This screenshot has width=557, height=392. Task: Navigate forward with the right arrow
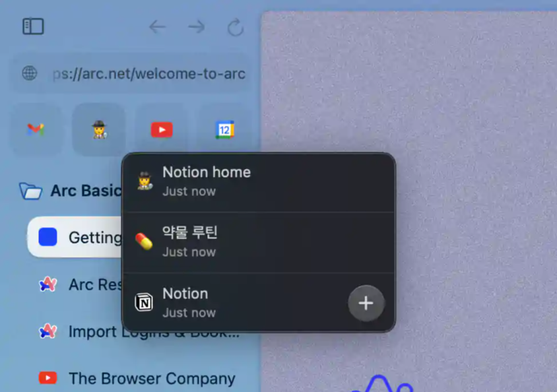click(196, 27)
